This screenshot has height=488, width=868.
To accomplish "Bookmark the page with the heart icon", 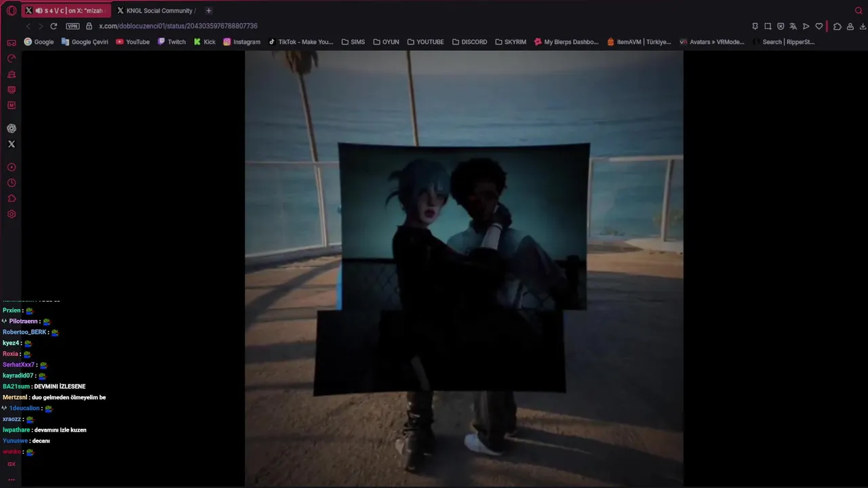I will coord(818,26).
